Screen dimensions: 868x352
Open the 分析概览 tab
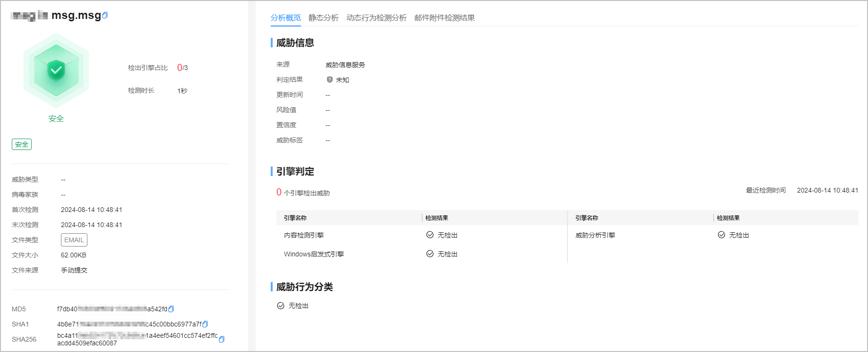click(286, 18)
